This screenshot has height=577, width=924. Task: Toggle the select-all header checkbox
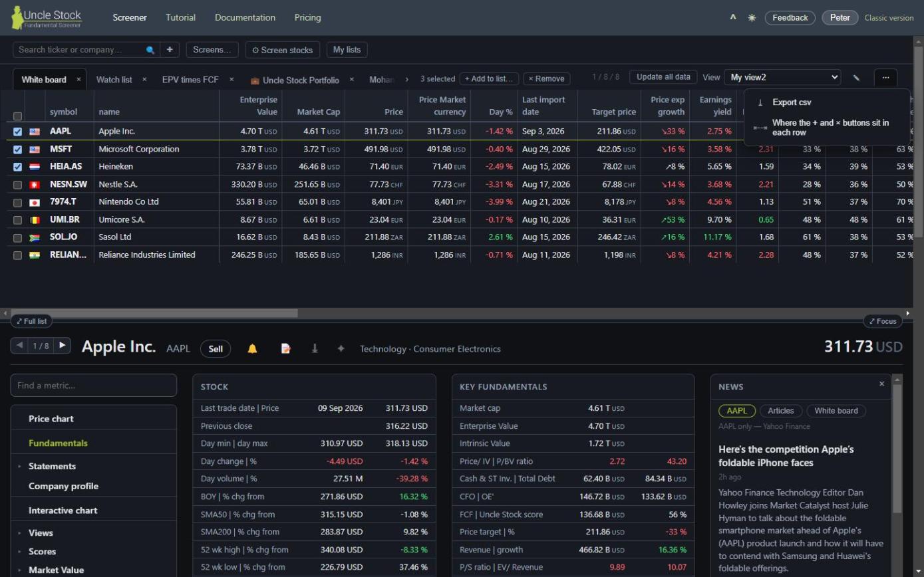click(17, 116)
